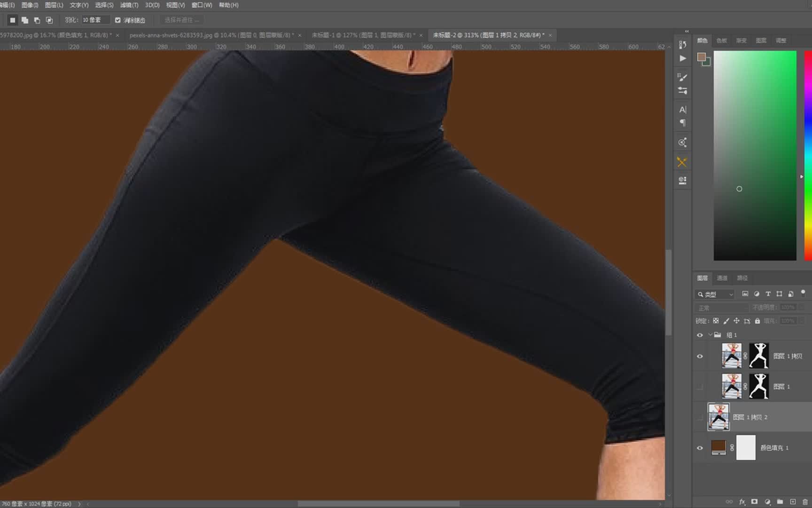Viewport: 812px width, 508px height.
Task: Select the Subtract from Selection mode icon
Action: coord(37,20)
